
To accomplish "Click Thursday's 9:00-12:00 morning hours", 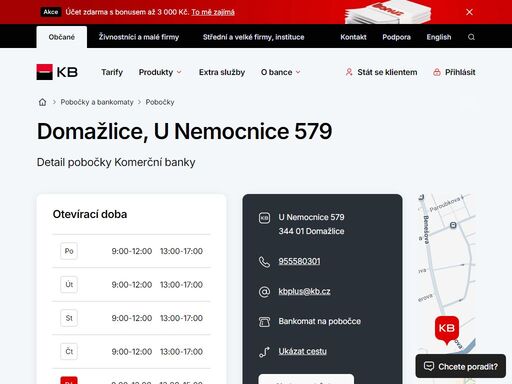I will 132,351.
